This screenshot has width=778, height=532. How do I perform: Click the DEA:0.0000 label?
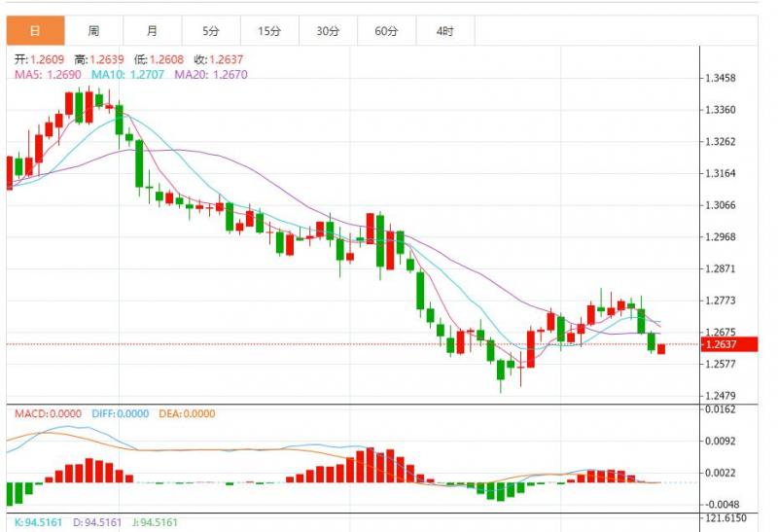click(x=187, y=414)
